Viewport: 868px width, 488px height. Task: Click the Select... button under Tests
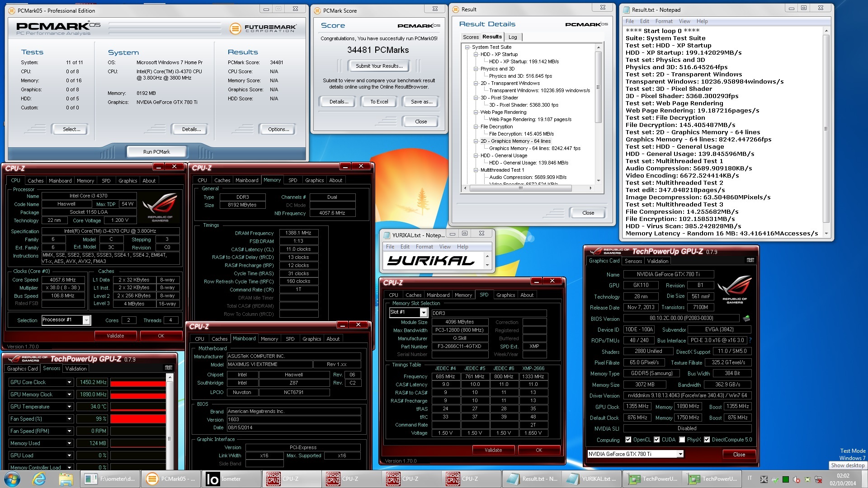(x=71, y=129)
